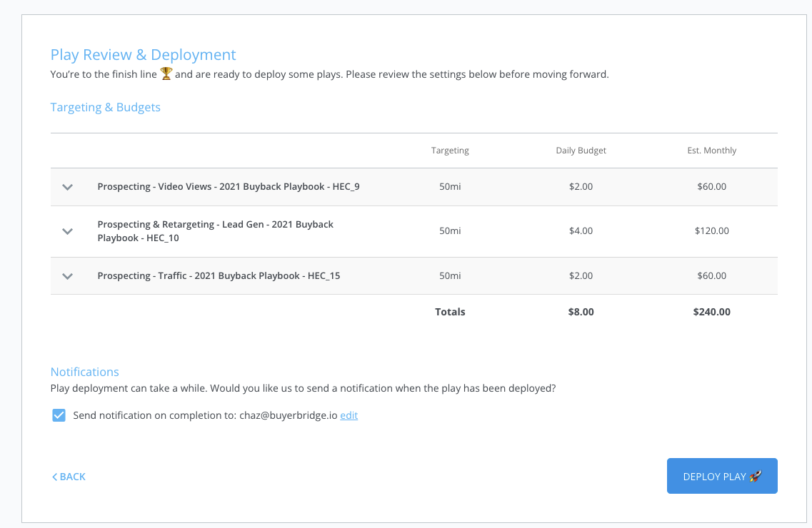
Task: Click the trophy icon in the intro text
Action: click(166, 73)
